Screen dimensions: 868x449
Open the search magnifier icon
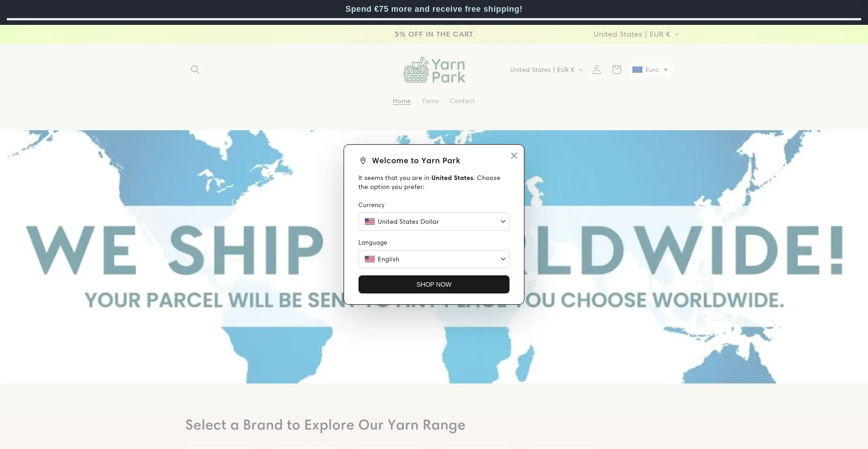(195, 70)
